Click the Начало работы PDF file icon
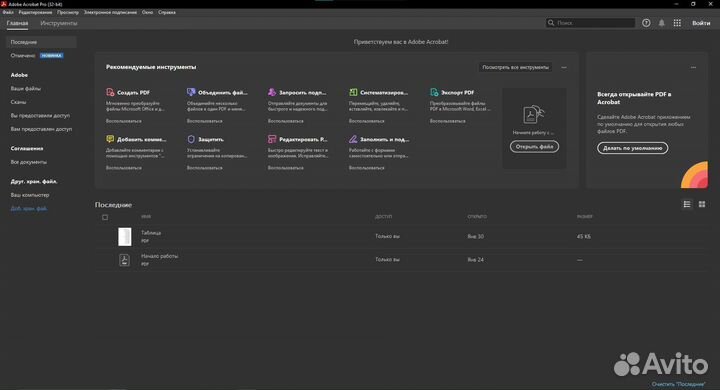This screenshot has height=390, width=720. coord(124,260)
